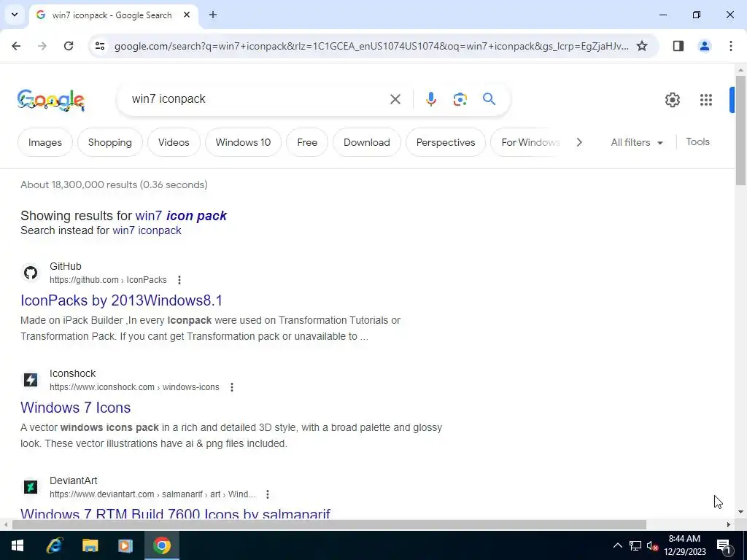Click the magnifier search button
747x560 pixels.
point(489,99)
